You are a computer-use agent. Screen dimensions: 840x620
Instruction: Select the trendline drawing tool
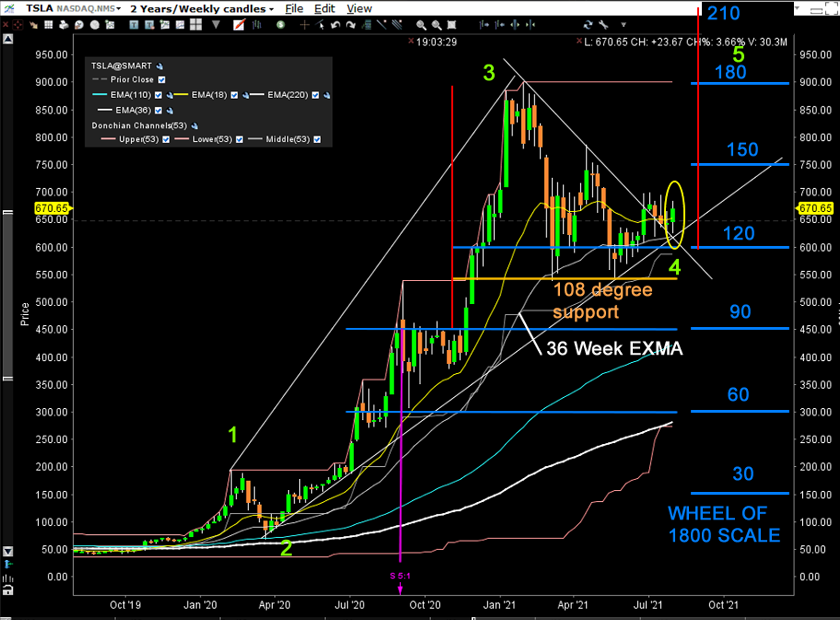click(381, 25)
